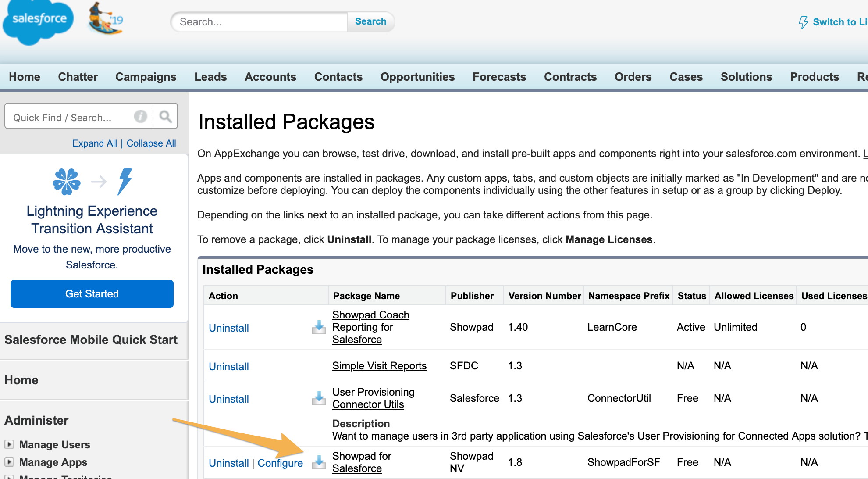Click download icon beside User Provisioning Connector
The height and width of the screenshot is (479, 868).
pos(319,398)
